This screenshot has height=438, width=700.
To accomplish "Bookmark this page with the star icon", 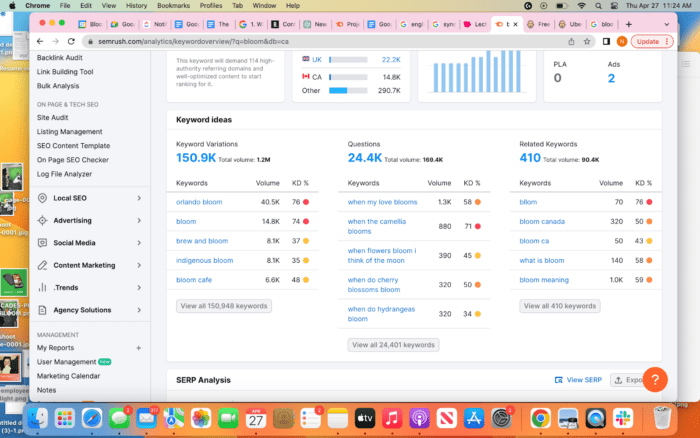I will [x=587, y=42].
